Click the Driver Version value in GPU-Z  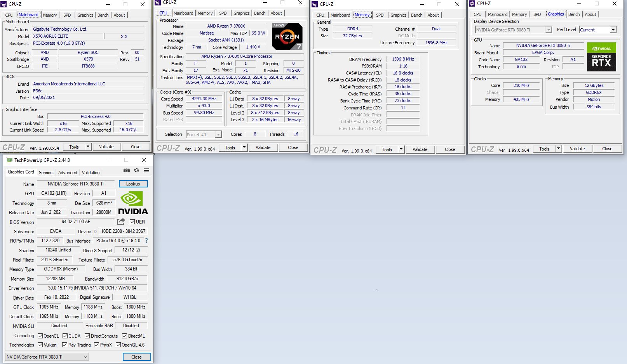coord(92,288)
